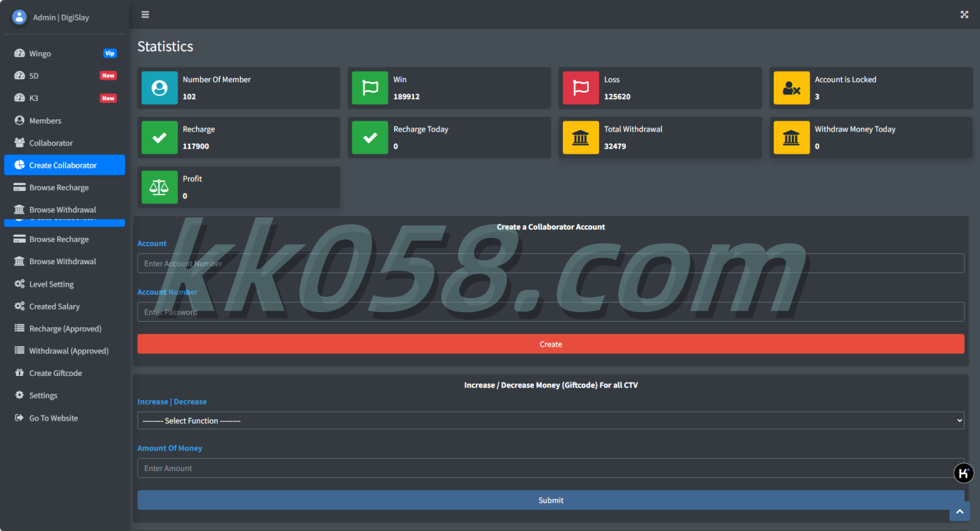
Task: Click the Recharge checkmark icon tile
Action: click(x=160, y=138)
